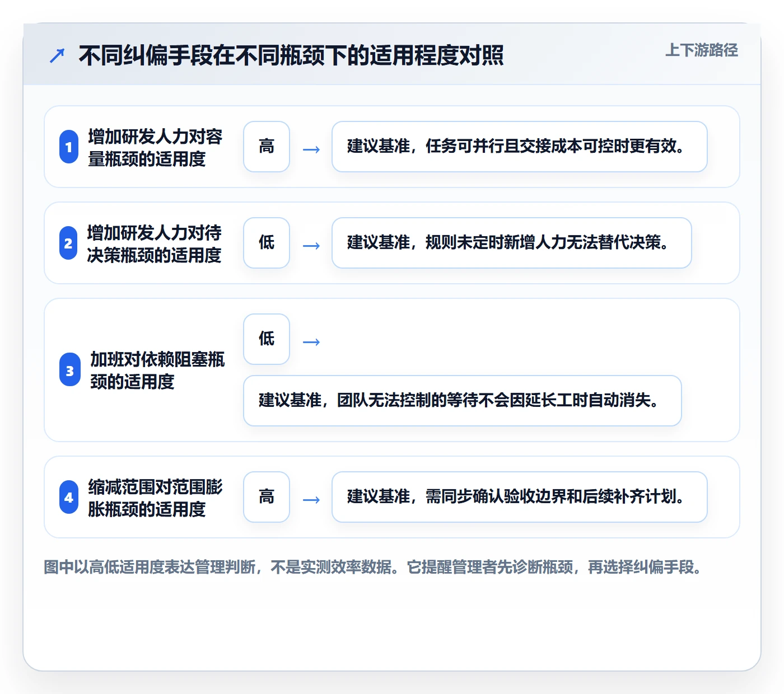The height and width of the screenshot is (694, 784).
Task: Click the 高 chip in the 容量瓶颈 row
Action: pos(267,147)
